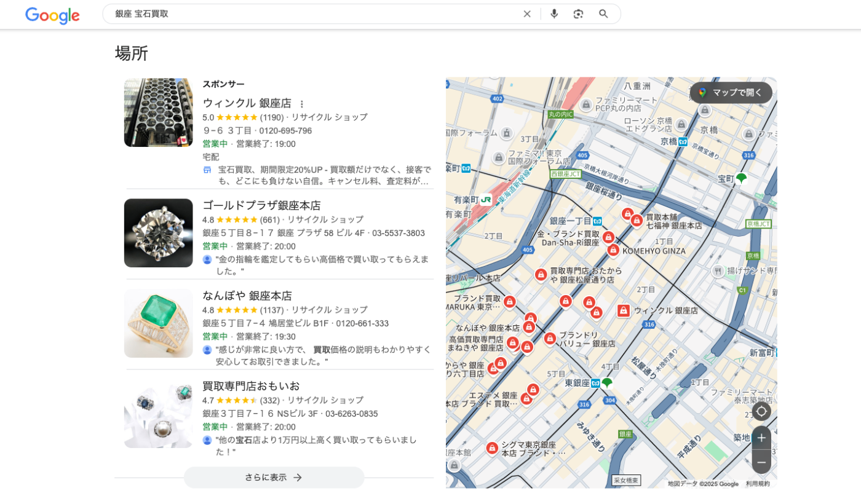861x504 pixels.
Task: Click the 京橋 metro station icon
Action: pyautogui.click(x=683, y=141)
